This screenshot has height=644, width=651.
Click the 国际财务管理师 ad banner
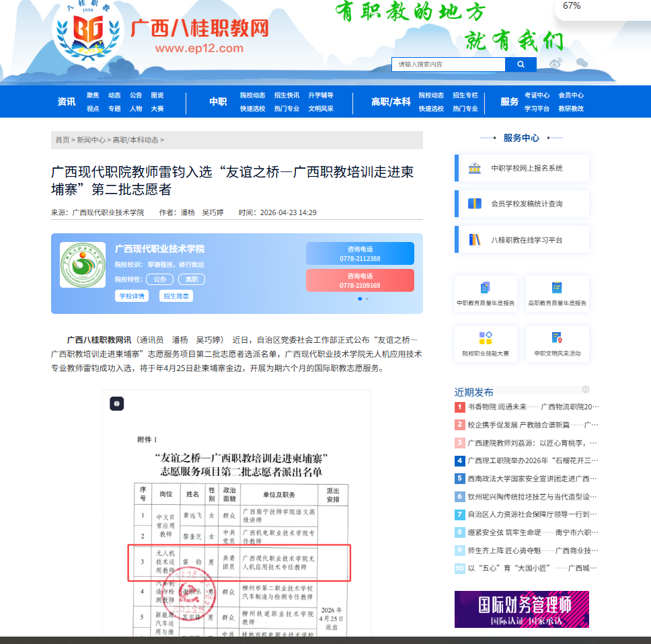(x=521, y=609)
